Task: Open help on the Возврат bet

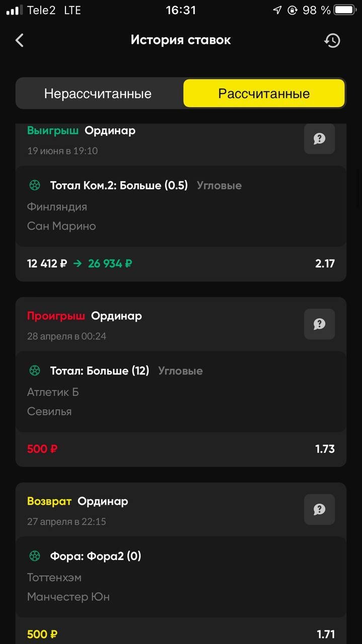Action: [319, 509]
